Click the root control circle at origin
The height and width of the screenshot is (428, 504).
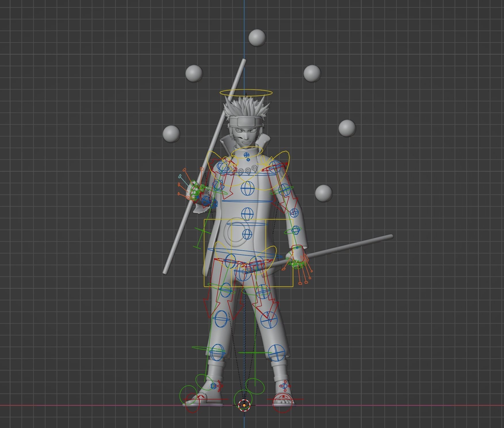point(244,405)
